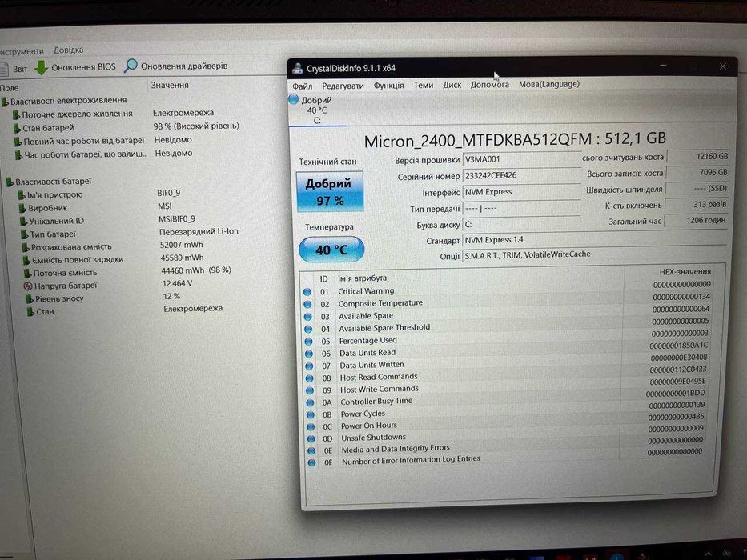
Task: Close the CrystalDiskInfo window
Action: tap(723, 66)
